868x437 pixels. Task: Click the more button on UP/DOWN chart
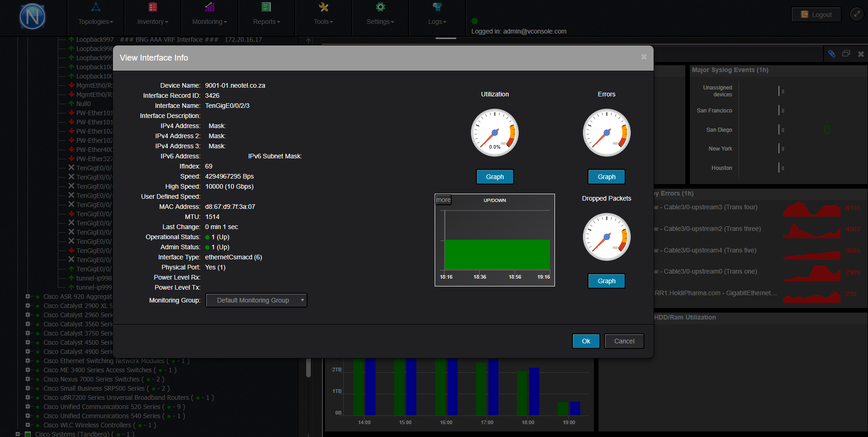[x=443, y=200]
